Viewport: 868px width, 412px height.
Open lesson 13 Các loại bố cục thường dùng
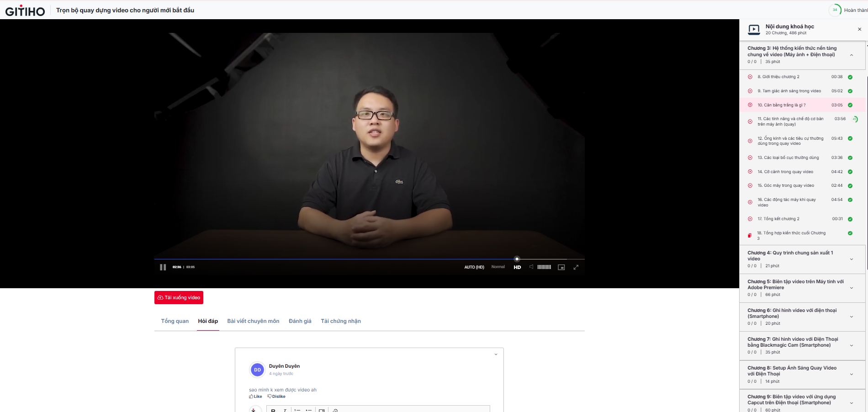pos(788,158)
